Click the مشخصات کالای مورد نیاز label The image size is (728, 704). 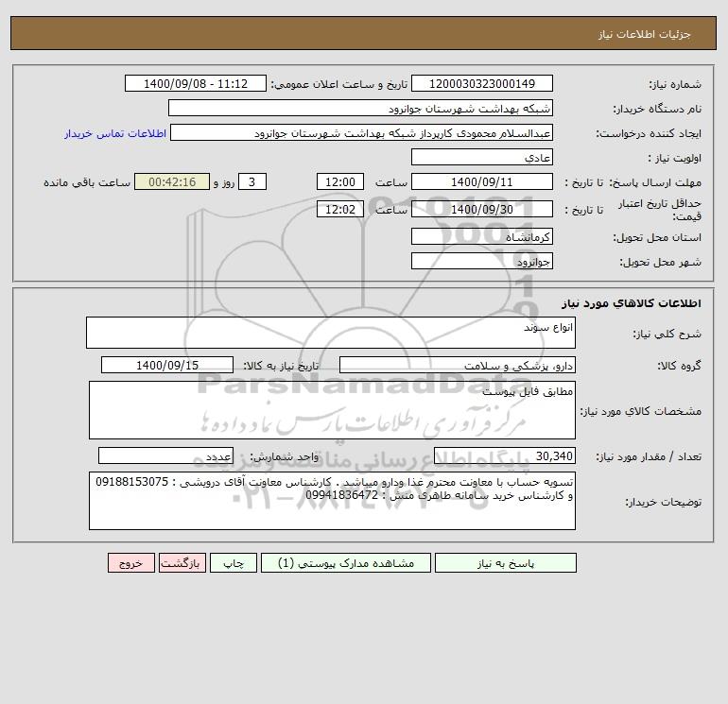641,411
